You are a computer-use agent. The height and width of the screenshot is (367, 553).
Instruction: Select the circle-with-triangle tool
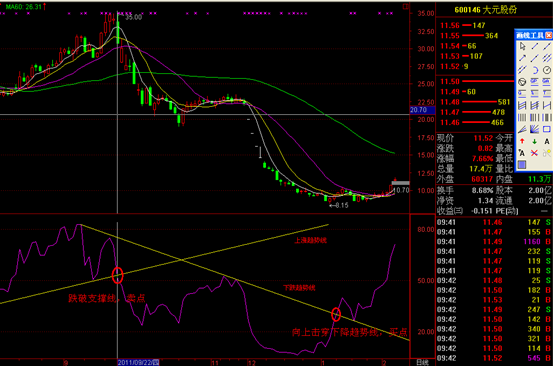tap(522, 82)
